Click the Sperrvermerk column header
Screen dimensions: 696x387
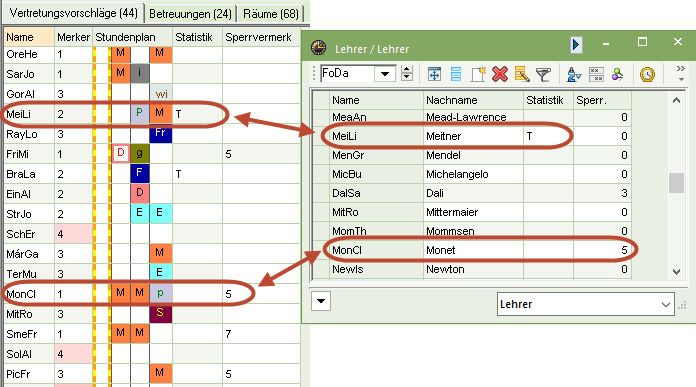pyautogui.click(x=258, y=37)
